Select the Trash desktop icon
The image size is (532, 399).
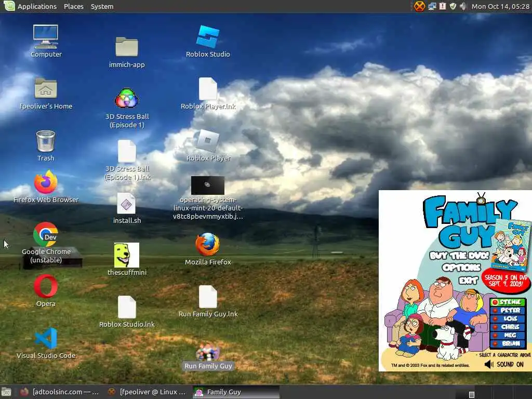coord(46,141)
